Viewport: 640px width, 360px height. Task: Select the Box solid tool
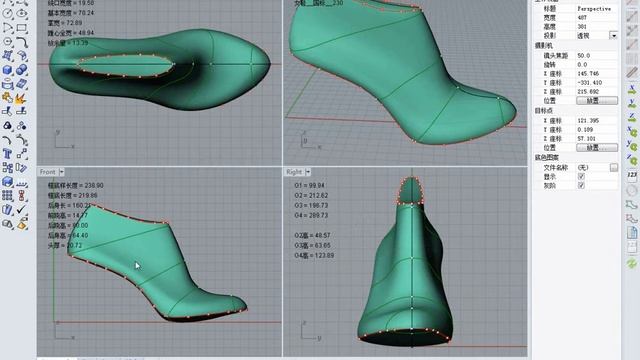pos(7,70)
